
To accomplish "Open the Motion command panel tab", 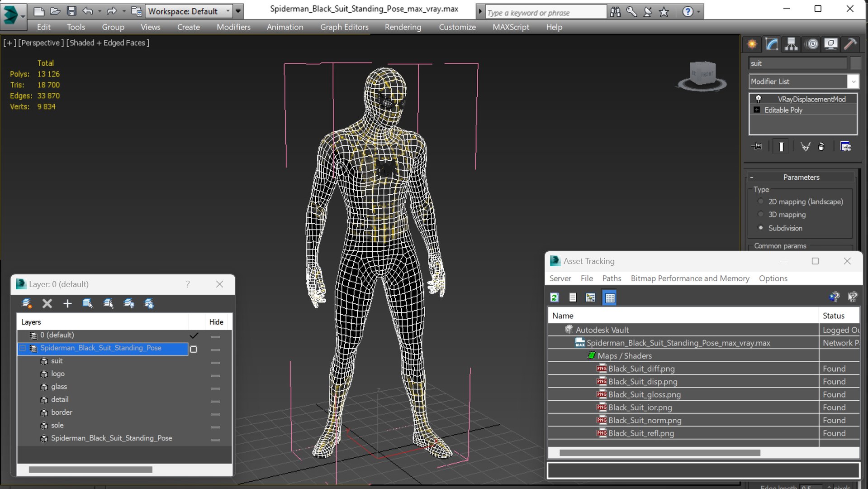I will tap(812, 44).
